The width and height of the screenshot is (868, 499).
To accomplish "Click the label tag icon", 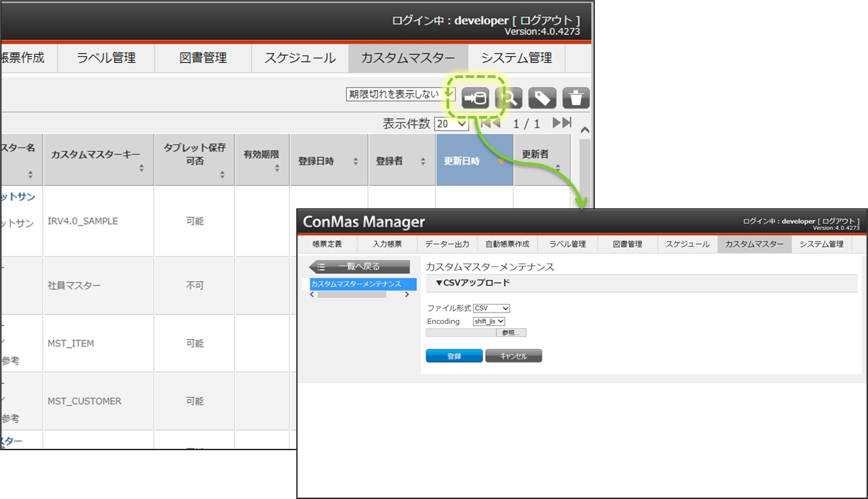I will [542, 98].
